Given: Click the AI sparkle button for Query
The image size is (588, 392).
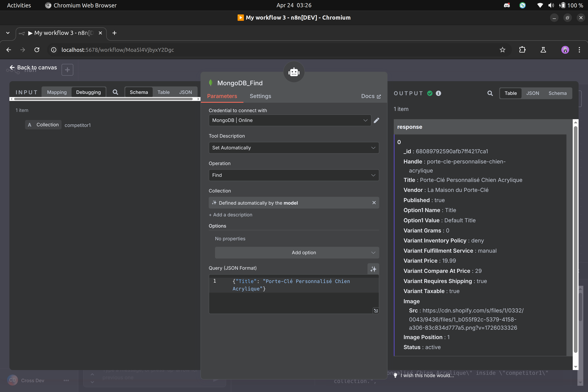Looking at the screenshot, I should pos(373,269).
